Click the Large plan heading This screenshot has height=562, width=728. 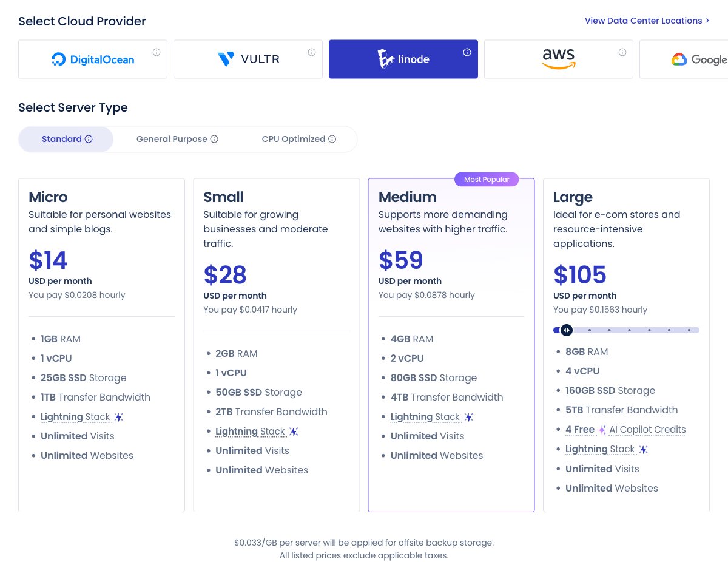pyautogui.click(x=573, y=198)
